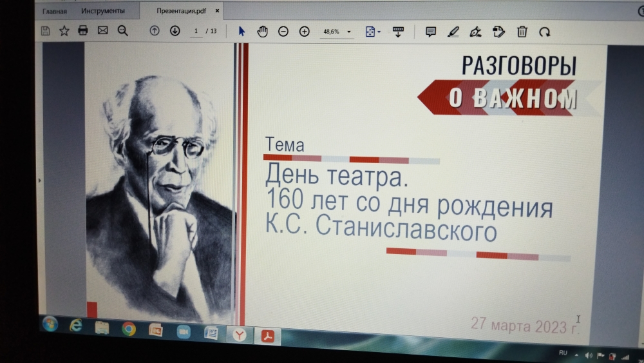644x363 pixels.
Task: Click the stamp tool icon
Action: [498, 32]
